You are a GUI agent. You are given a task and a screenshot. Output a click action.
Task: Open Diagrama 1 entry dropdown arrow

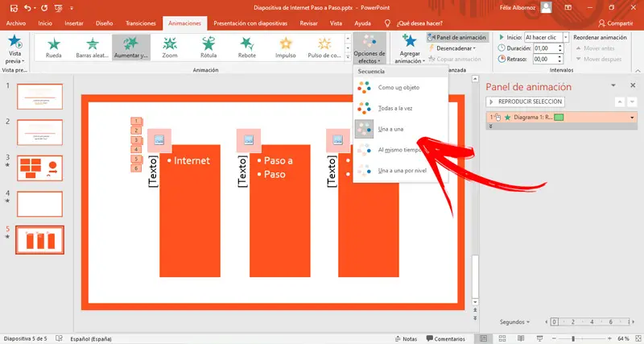coord(632,118)
